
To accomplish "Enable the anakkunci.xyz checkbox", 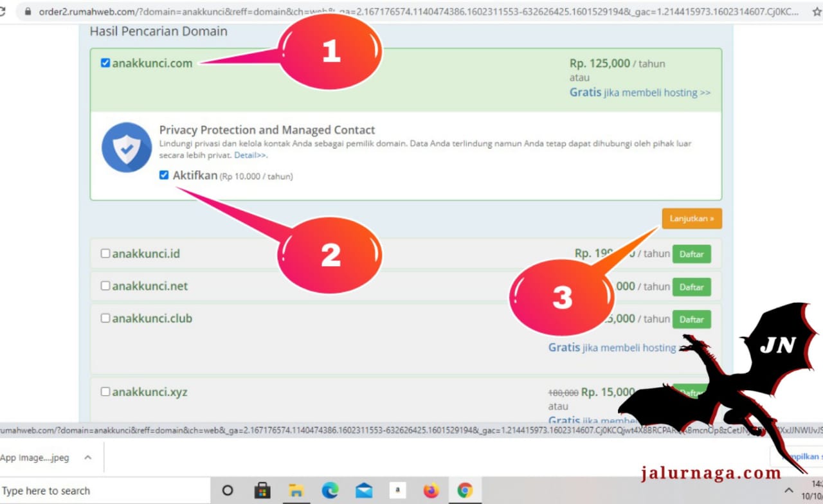I will click(x=105, y=392).
